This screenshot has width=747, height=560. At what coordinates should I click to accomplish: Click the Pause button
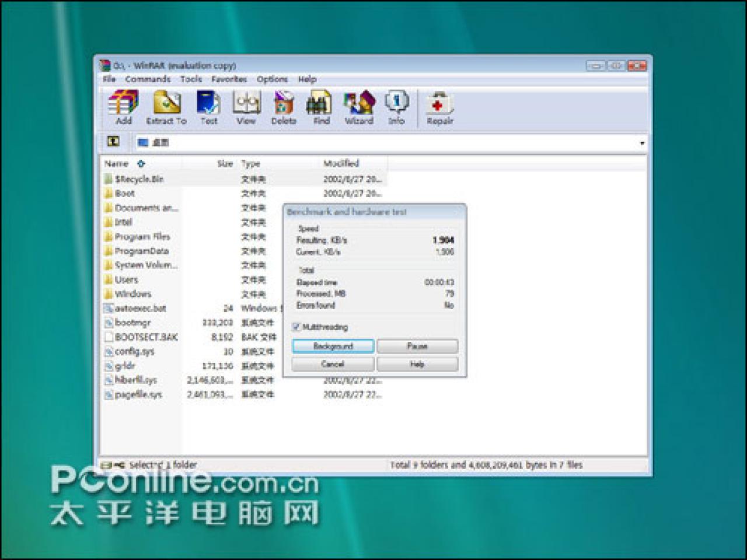[417, 346]
